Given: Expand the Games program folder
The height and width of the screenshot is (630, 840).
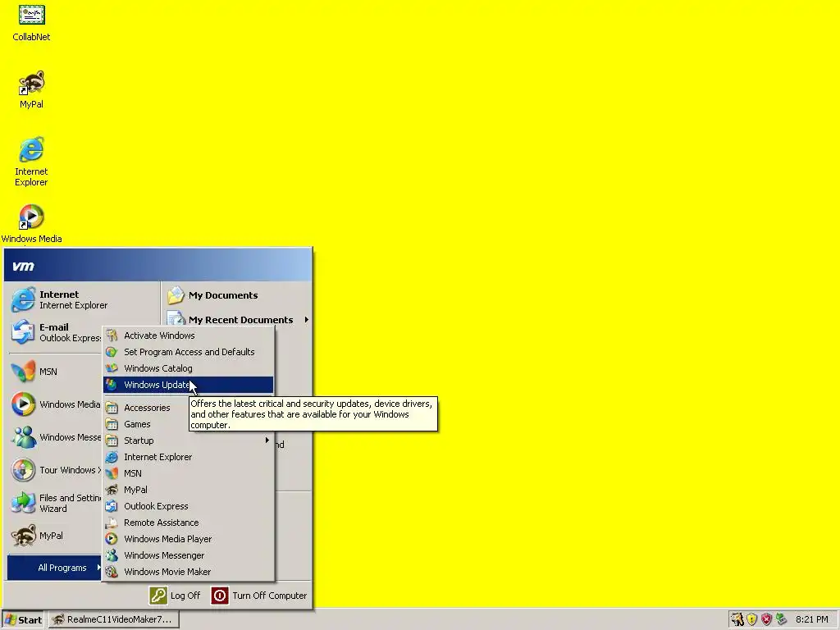Looking at the screenshot, I should pos(146,424).
